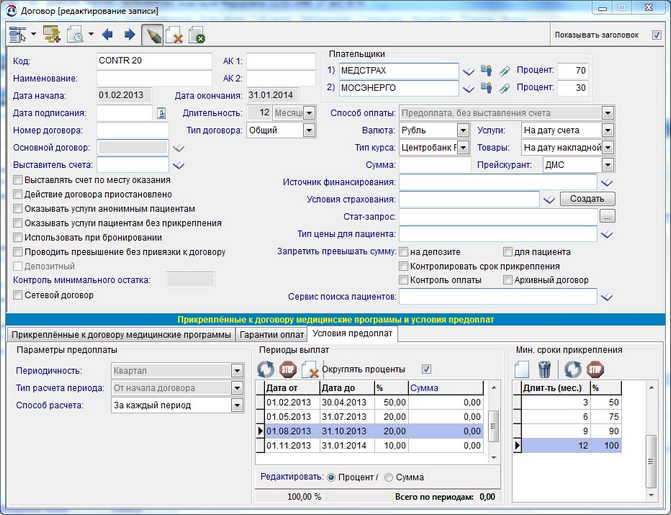Check Действие договора приостановлено
The width and height of the screenshot is (671, 515).
18,194
